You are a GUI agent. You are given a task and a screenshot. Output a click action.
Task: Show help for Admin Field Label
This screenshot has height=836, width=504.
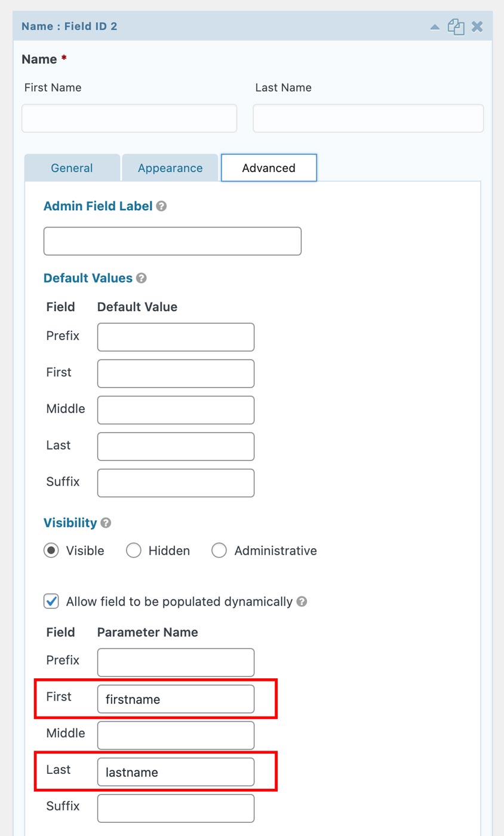[x=161, y=206]
